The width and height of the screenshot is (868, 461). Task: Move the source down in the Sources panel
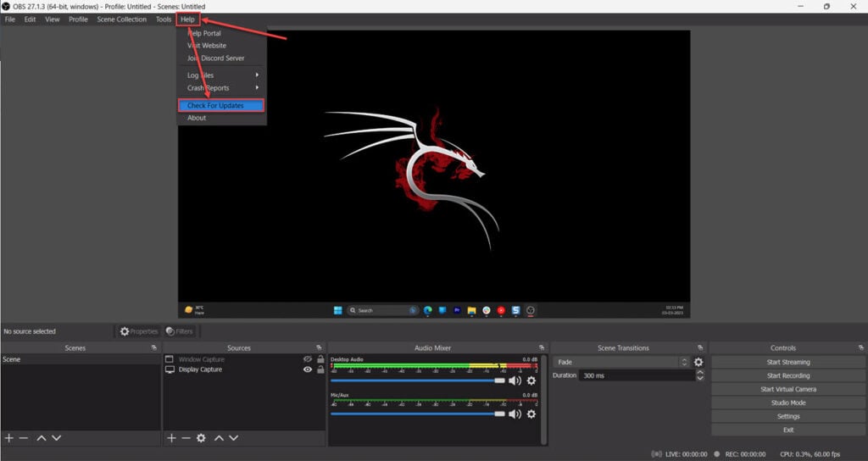[x=234, y=438]
